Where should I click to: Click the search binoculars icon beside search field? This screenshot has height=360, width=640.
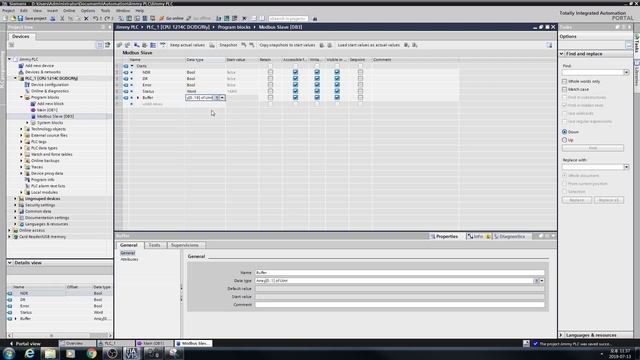[x=315, y=18]
